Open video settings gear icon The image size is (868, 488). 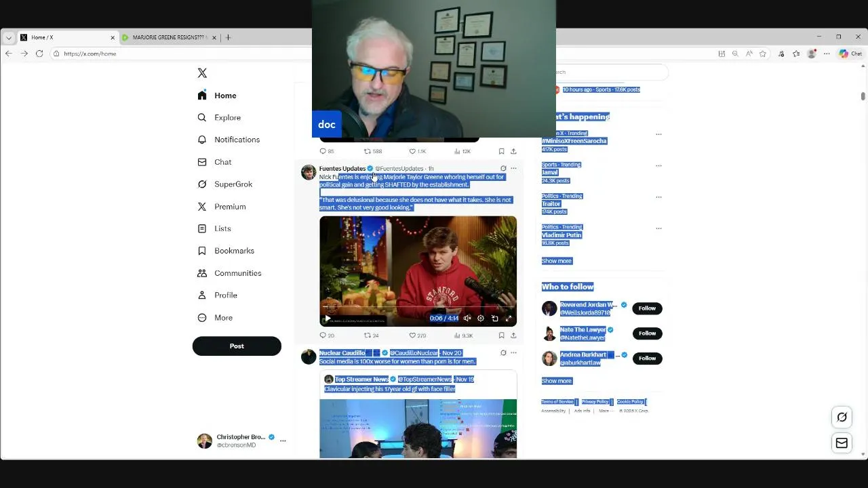point(481,319)
